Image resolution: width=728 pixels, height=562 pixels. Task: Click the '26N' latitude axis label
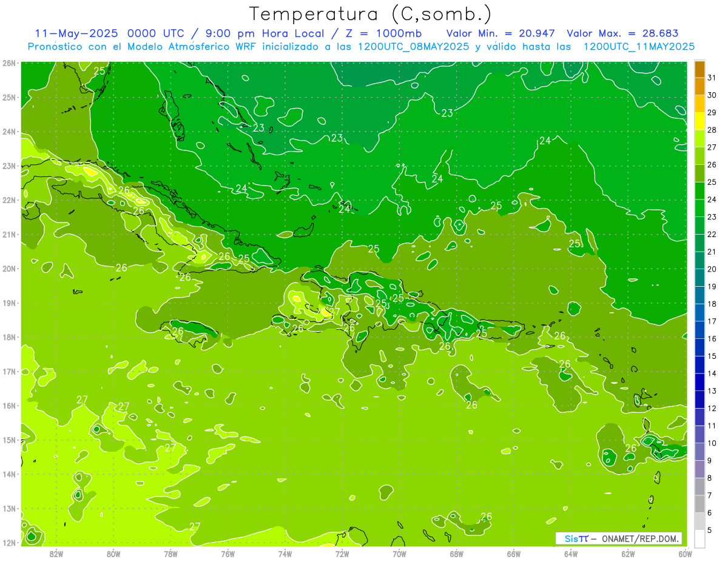(x=10, y=63)
